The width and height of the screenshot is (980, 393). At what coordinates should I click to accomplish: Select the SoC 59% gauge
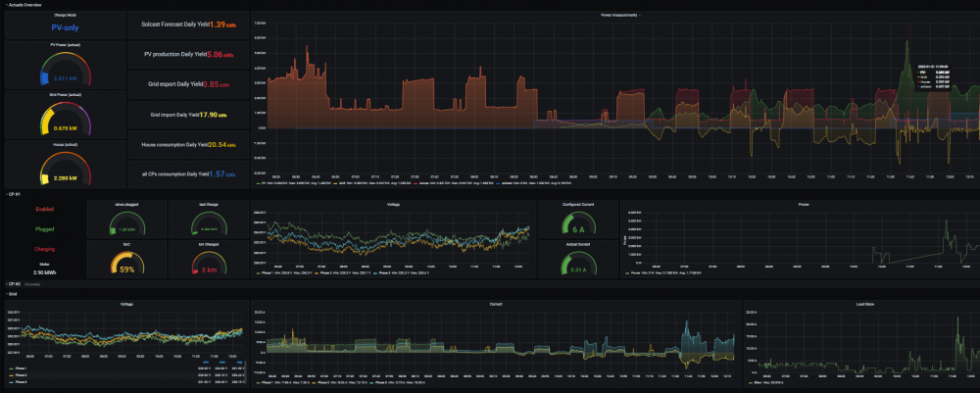pos(126,261)
